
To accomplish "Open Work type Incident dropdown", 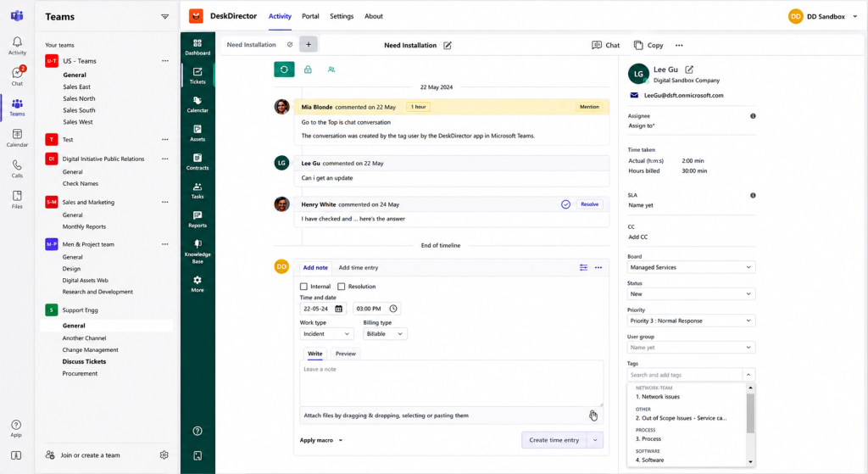I will [x=326, y=334].
